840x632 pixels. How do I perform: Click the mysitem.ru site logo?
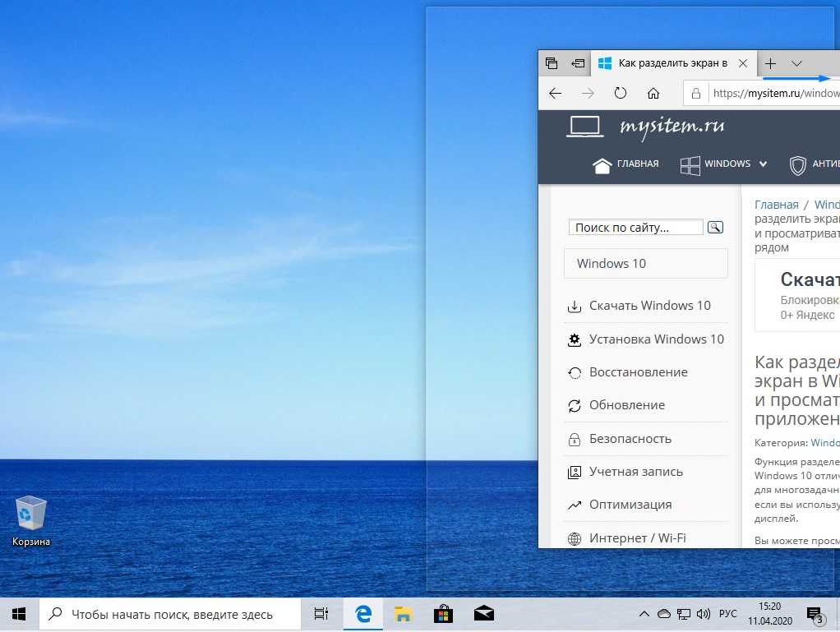coord(645,127)
